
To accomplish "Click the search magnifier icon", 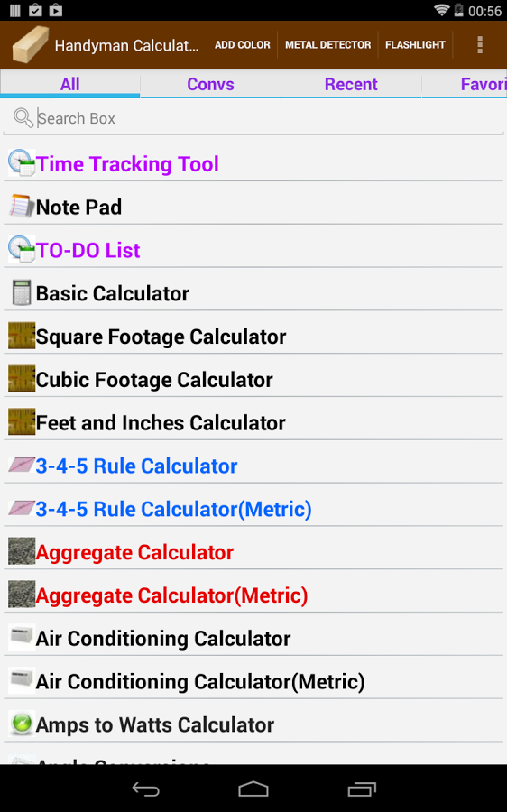I will [23, 118].
